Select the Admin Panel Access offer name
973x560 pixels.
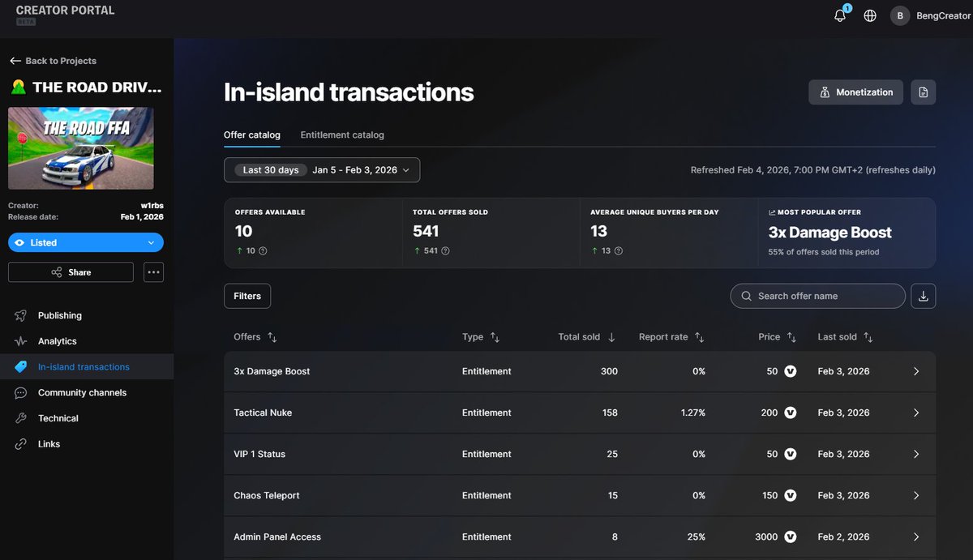tap(277, 536)
